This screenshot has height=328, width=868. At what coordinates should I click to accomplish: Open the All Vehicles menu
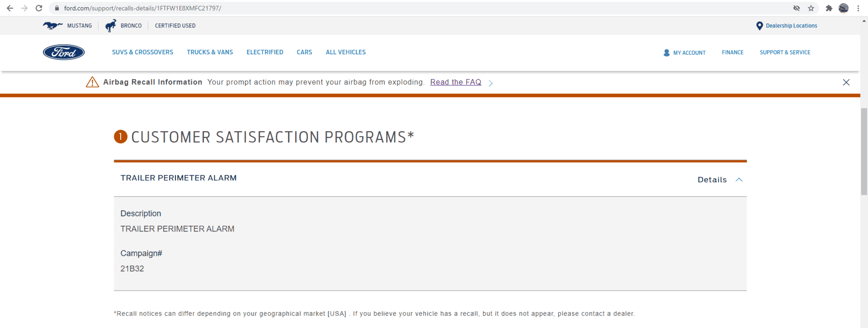tap(346, 52)
